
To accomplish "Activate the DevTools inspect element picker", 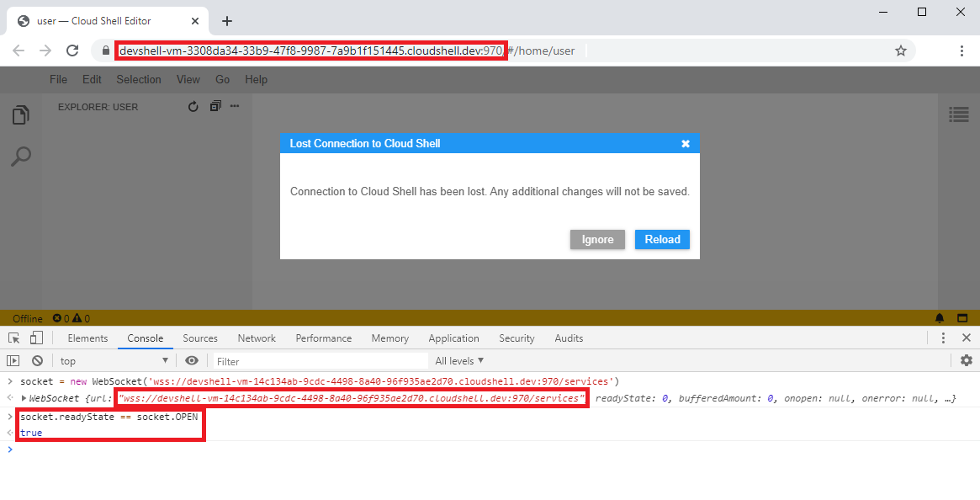I will point(14,338).
